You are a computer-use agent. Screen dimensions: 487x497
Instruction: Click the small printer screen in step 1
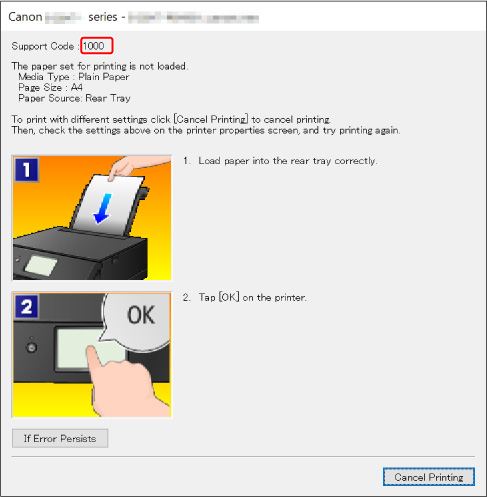pyautogui.click(x=41, y=265)
